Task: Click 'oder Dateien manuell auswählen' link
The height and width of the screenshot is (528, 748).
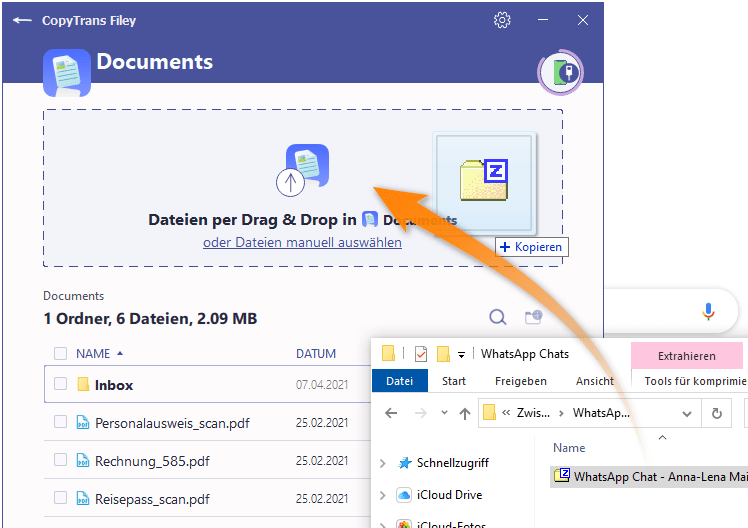Action: pos(302,242)
